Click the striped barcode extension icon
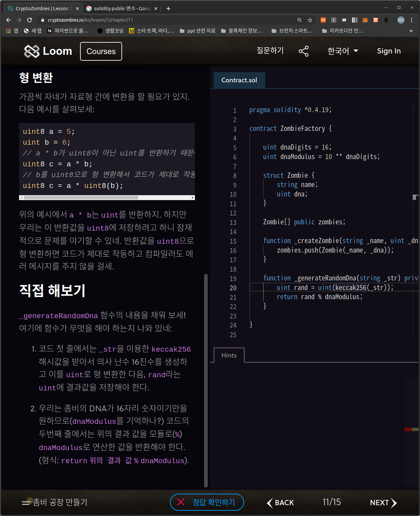Viewport: 420px width, 516px height. [355, 20]
